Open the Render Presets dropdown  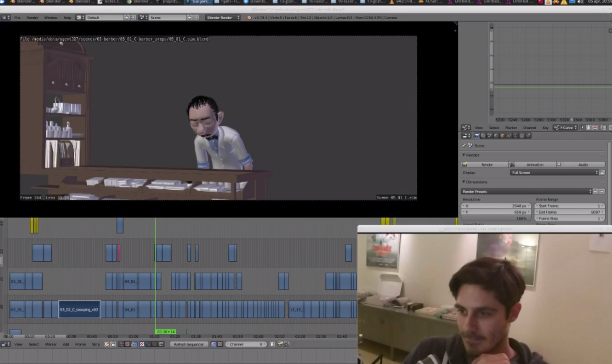pyautogui.click(x=526, y=192)
